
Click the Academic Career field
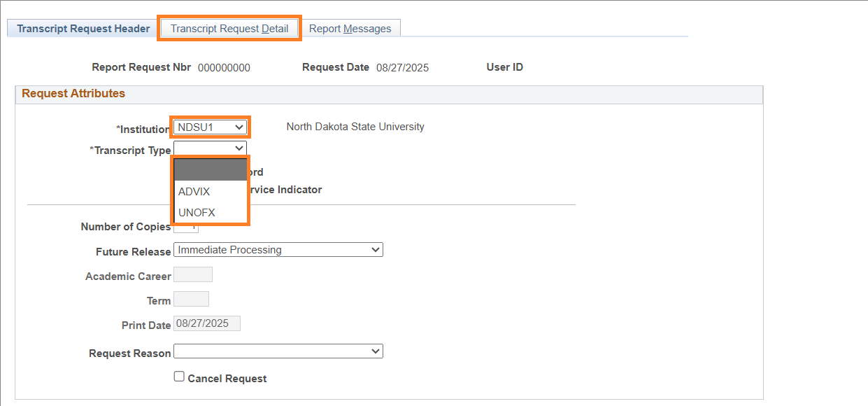click(193, 274)
